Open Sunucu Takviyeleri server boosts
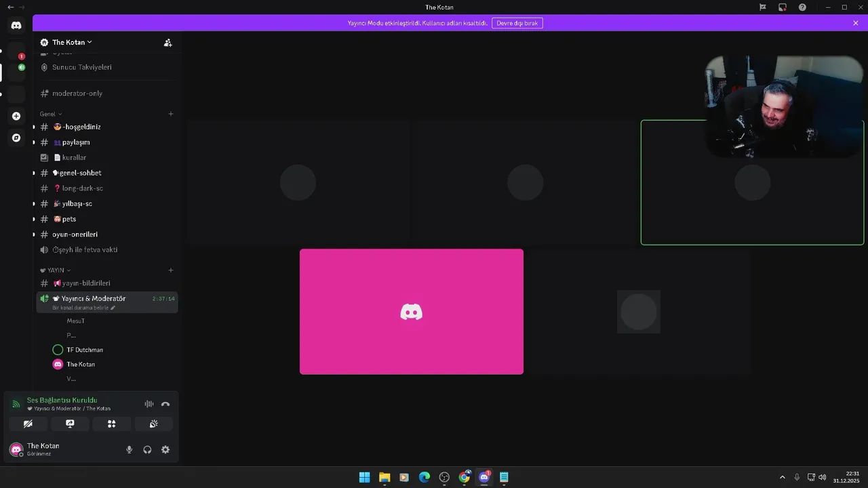 pos(107,67)
